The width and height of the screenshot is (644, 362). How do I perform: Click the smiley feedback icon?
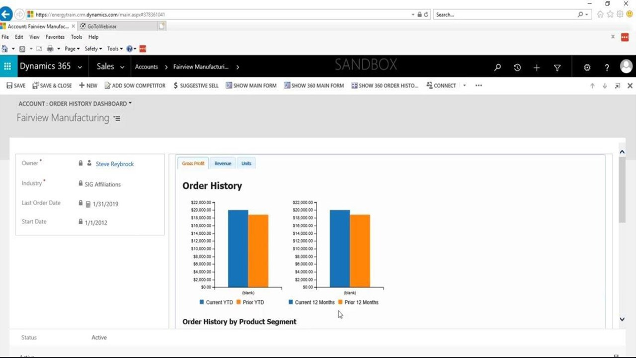pos(629,15)
